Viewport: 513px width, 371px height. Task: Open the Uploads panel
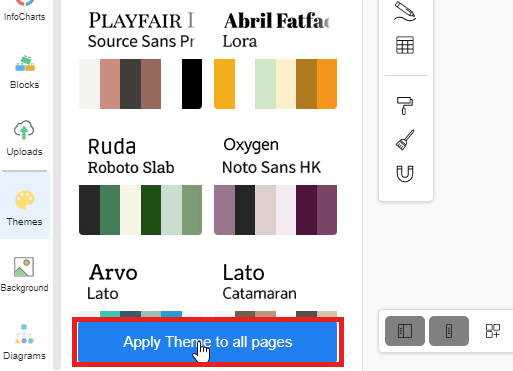pyautogui.click(x=25, y=138)
